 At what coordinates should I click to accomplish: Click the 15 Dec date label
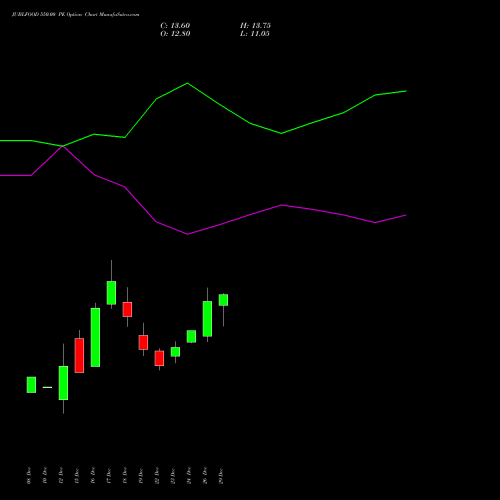[77, 476]
